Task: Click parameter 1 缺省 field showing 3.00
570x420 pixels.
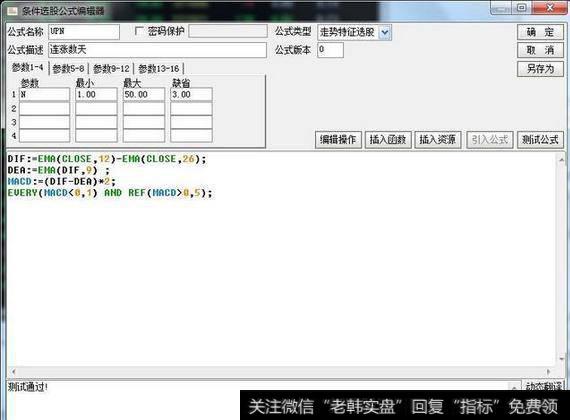Action: (192, 95)
